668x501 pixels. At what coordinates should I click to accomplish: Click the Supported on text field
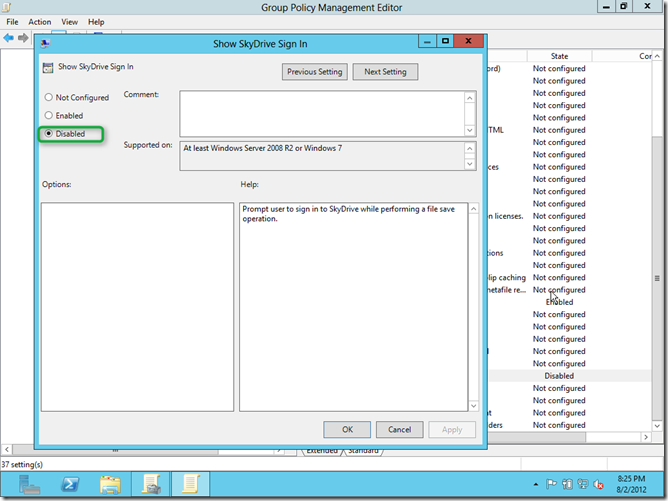click(x=322, y=156)
